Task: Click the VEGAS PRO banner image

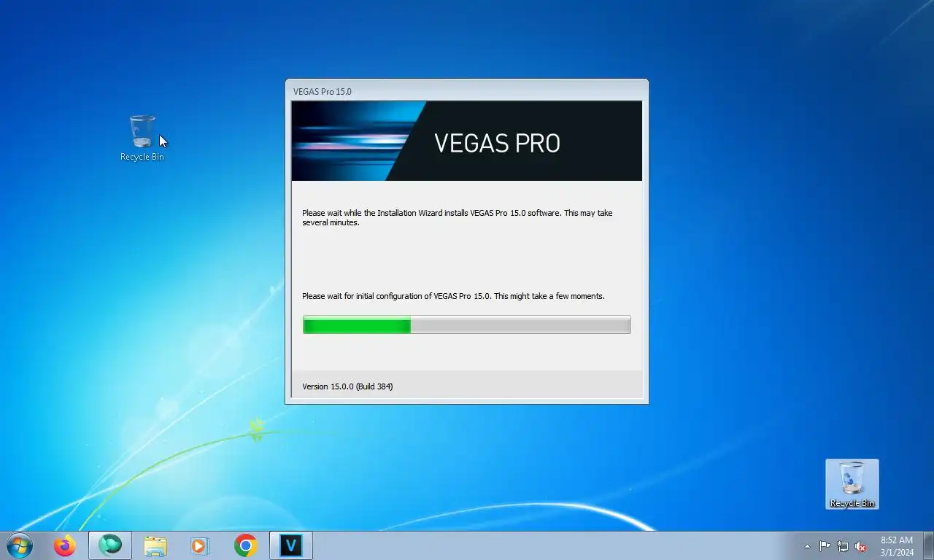Action: [x=467, y=141]
